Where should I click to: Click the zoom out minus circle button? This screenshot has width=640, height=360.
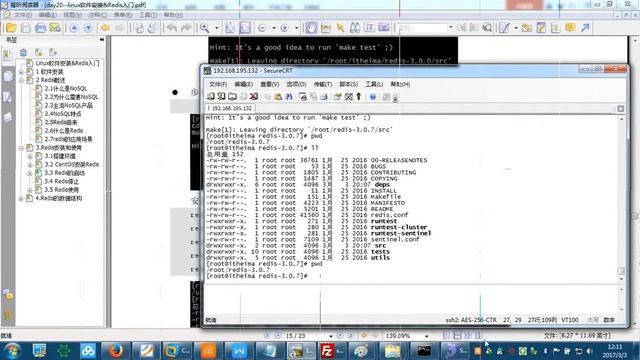point(262,28)
